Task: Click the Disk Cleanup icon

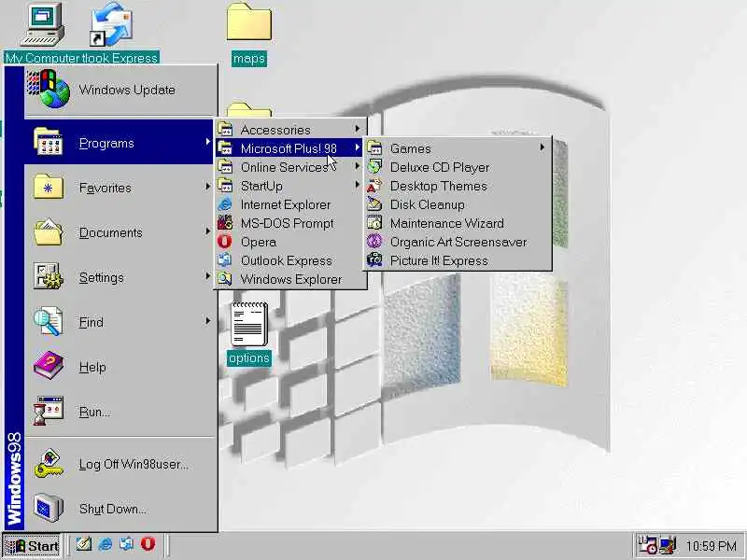Action: (374, 204)
